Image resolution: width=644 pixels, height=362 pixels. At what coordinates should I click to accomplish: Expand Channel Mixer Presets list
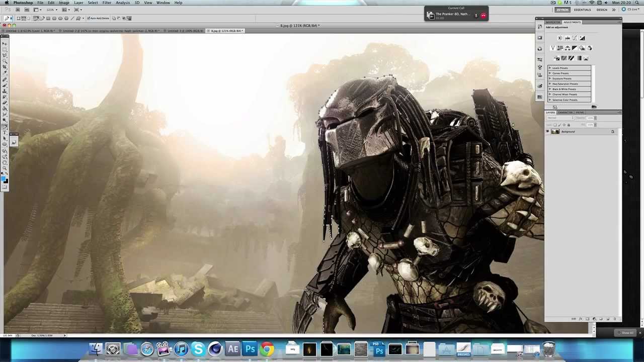550,95
